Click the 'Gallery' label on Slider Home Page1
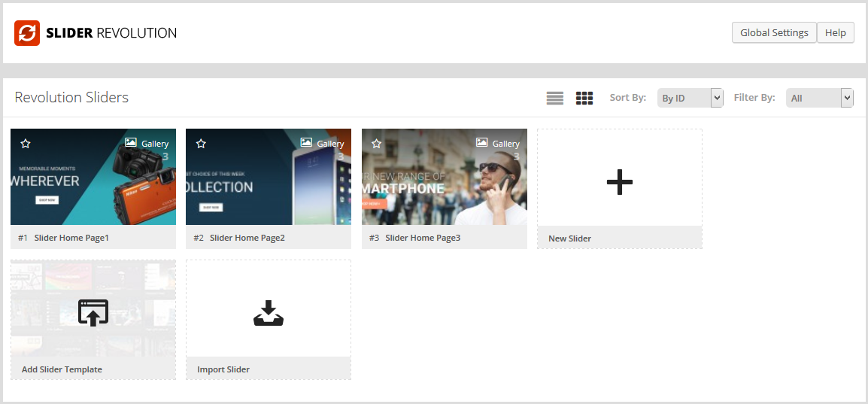 click(x=155, y=144)
